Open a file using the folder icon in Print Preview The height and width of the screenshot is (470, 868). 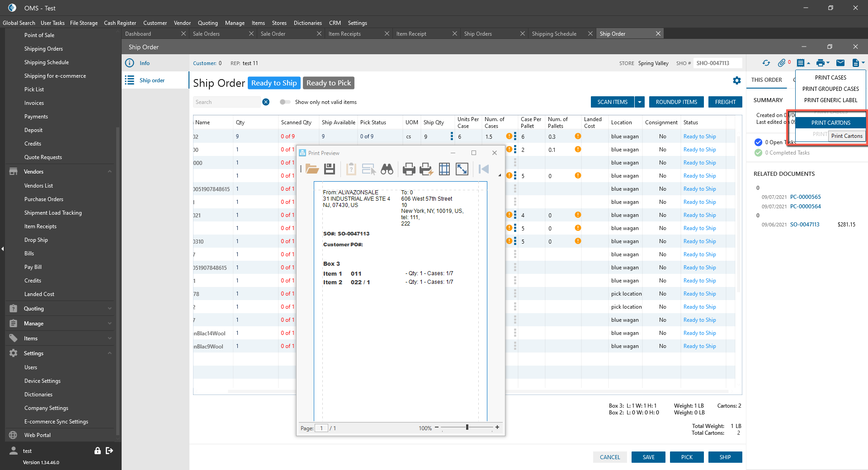coord(312,169)
